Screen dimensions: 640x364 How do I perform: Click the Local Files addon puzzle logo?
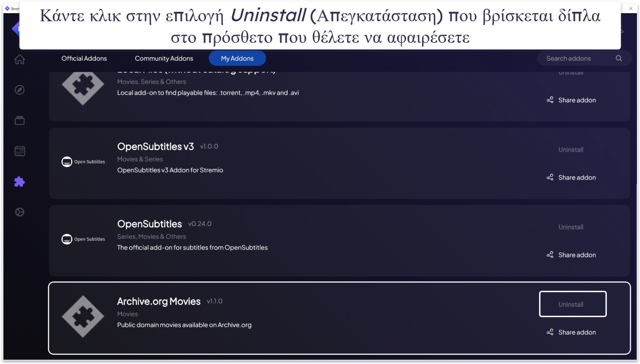pos(83,88)
